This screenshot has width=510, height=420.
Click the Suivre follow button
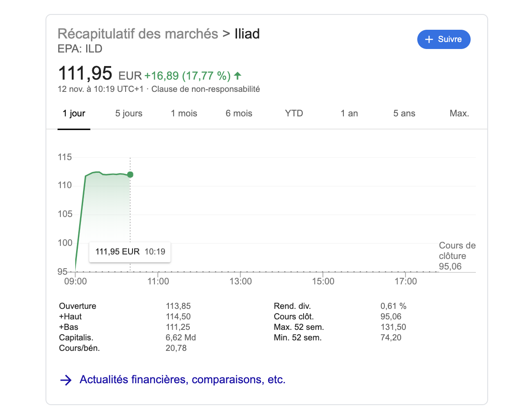point(444,39)
